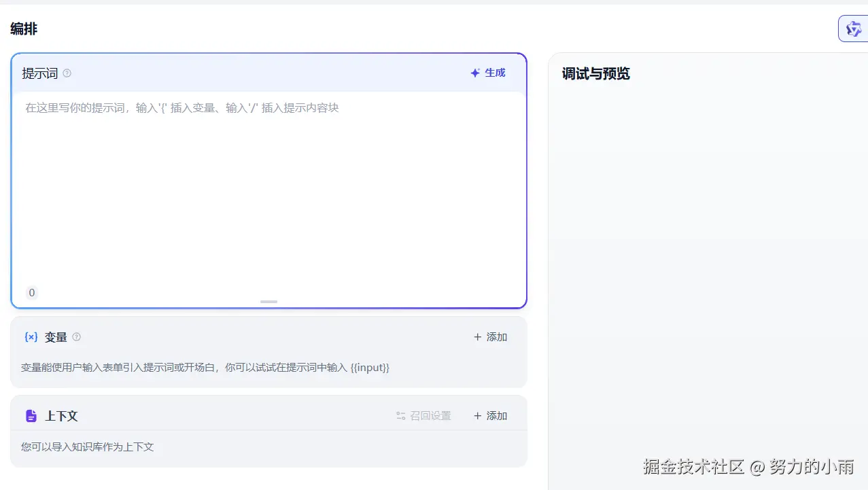Click the context (上下文) document icon

point(31,416)
